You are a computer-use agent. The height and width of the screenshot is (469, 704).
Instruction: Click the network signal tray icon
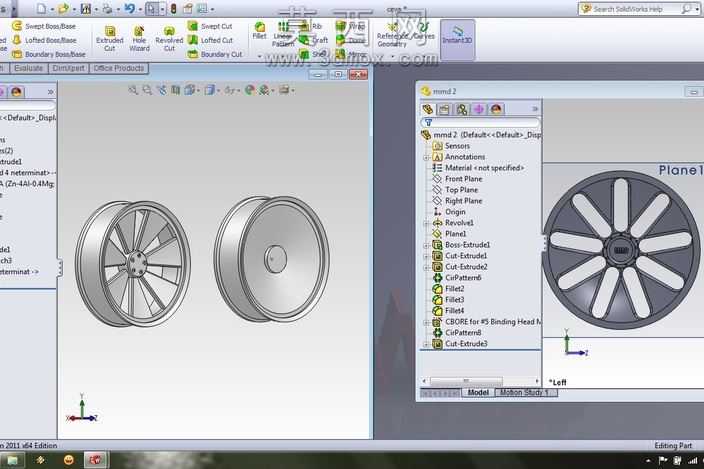693,460
